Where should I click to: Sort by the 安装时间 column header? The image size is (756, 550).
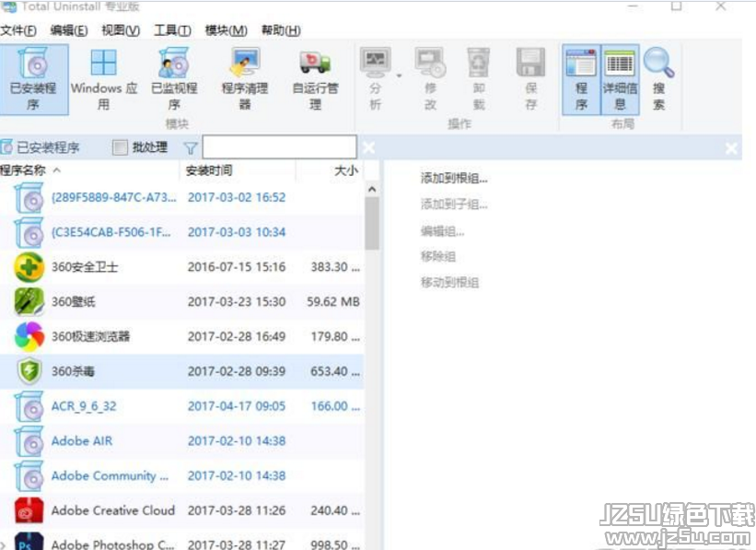click(x=238, y=170)
